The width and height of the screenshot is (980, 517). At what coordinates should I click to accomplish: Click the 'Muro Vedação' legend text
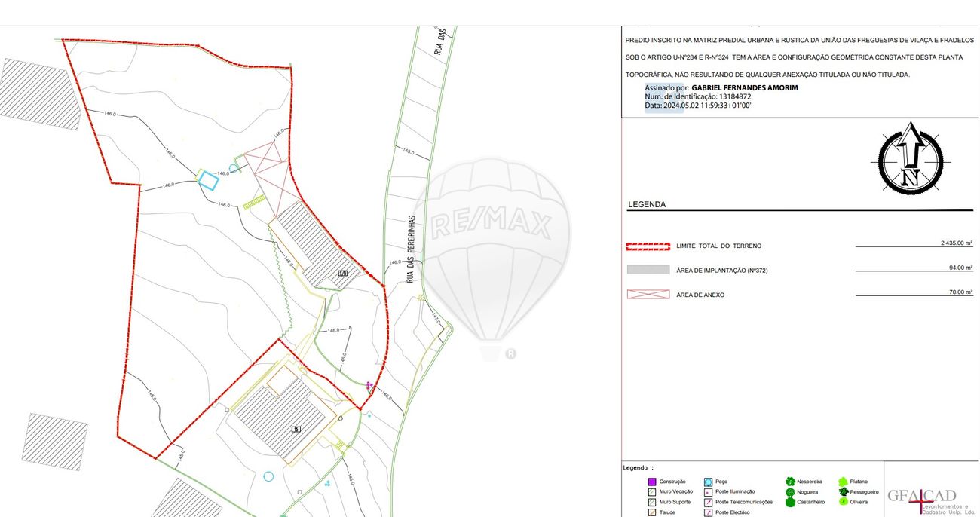[x=676, y=491]
